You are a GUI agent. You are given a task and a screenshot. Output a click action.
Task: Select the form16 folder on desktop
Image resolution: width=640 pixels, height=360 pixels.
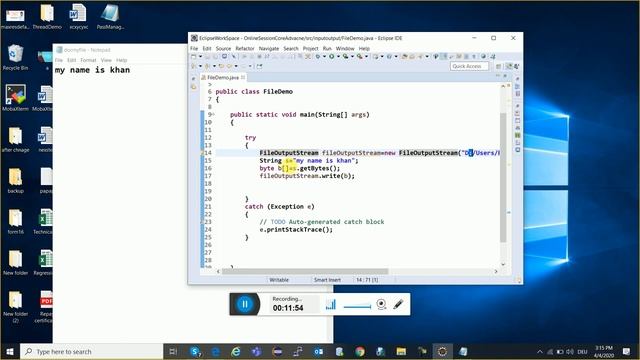point(16,222)
